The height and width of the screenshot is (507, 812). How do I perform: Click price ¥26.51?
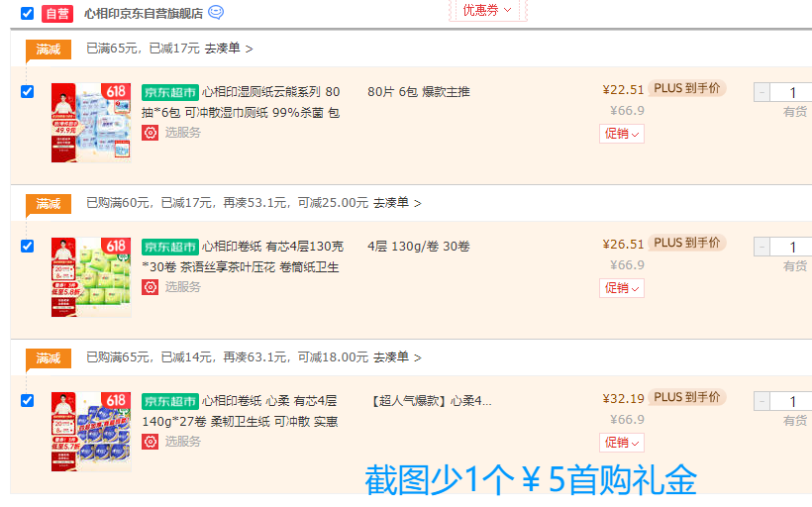pyautogui.click(x=623, y=244)
